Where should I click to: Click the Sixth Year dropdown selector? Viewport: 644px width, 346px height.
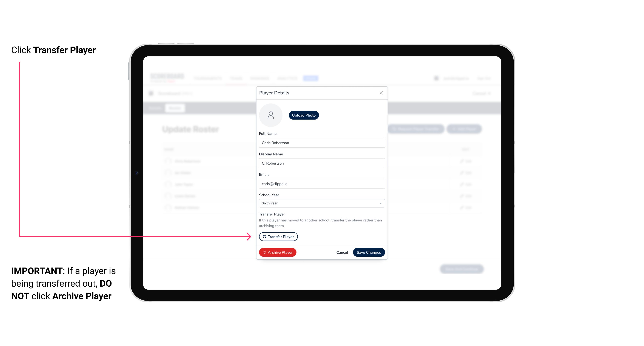pos(321,203)
